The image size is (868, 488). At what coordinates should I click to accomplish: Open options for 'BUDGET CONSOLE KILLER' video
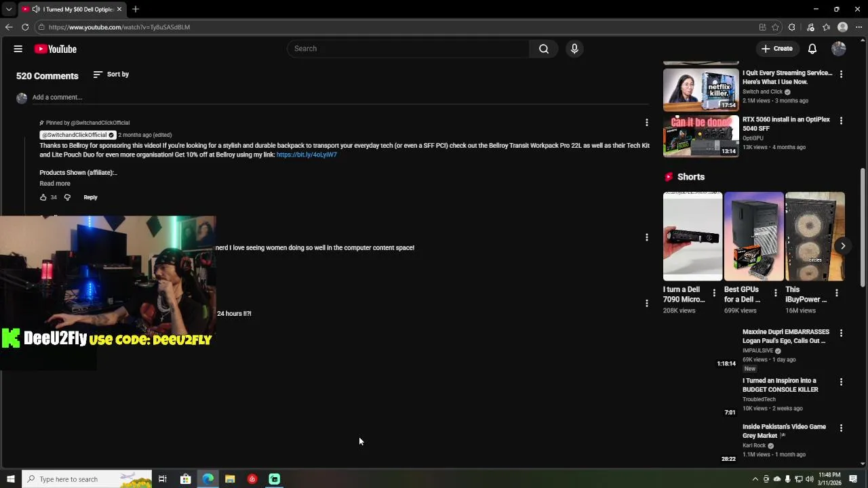tap(842, 382)
